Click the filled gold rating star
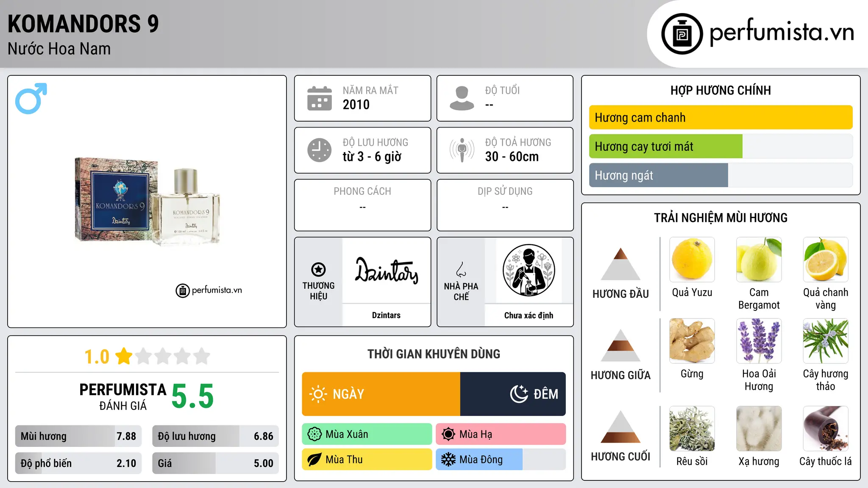Viewport: 868px width, 488px height. [124, 356]
